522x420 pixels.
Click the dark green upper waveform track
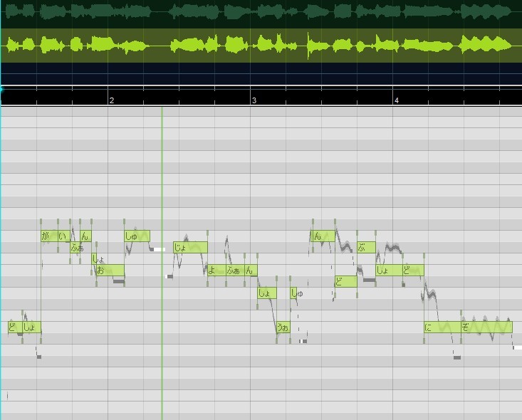coord(261,14)
